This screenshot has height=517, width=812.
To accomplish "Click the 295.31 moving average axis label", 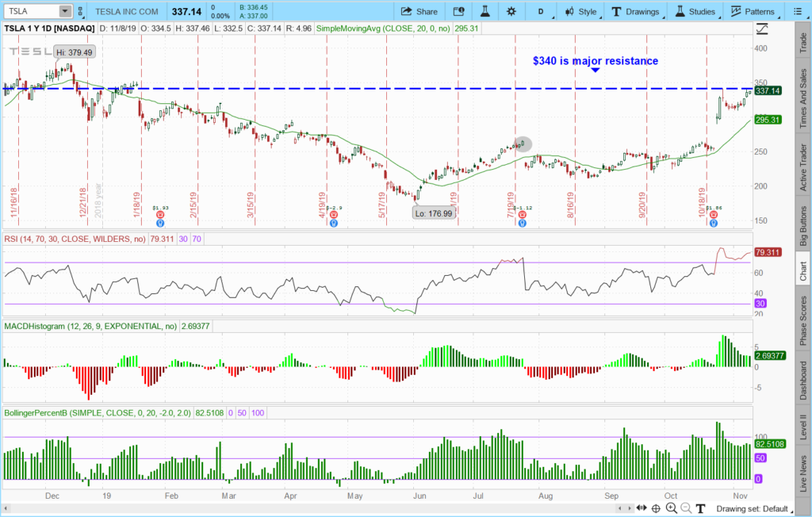I will [768, 120].
